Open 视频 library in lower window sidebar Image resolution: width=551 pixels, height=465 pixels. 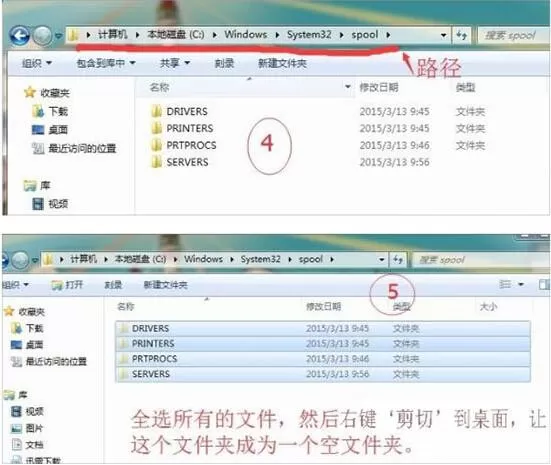(x=34, y=411)
